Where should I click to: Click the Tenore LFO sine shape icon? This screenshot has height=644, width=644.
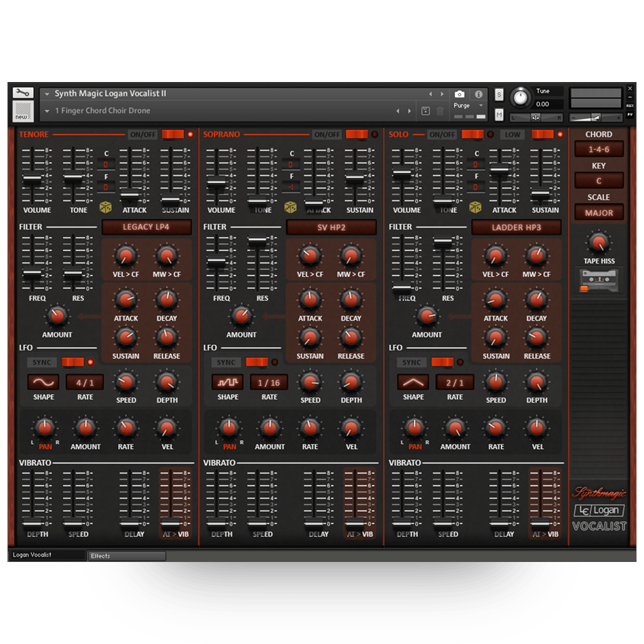click(43, 382)
